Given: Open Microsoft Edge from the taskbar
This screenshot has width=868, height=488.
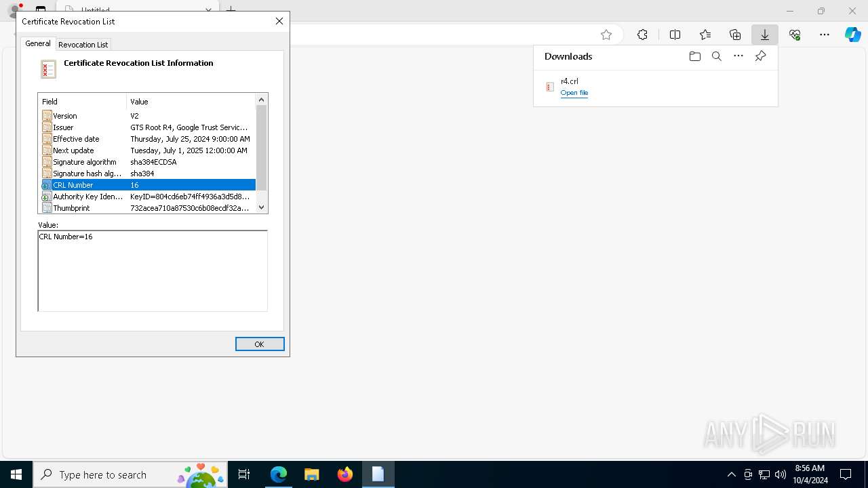Looking at the screenshot, I should (278, 474).
